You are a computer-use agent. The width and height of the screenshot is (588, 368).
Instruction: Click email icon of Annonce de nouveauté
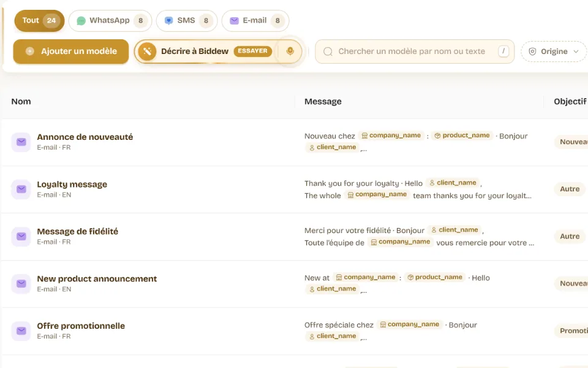21,142
